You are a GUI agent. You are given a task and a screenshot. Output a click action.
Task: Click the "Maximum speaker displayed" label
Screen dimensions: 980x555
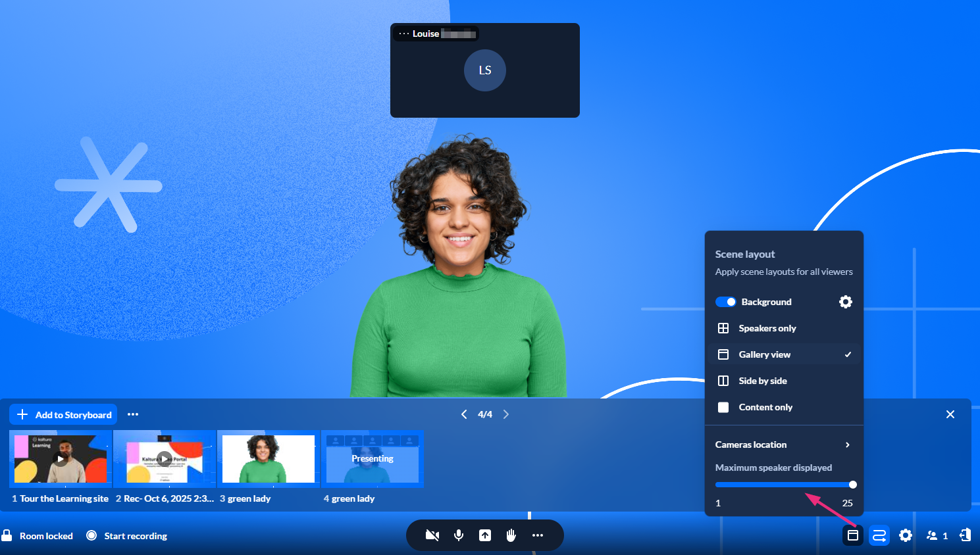(x=773, y=468)
